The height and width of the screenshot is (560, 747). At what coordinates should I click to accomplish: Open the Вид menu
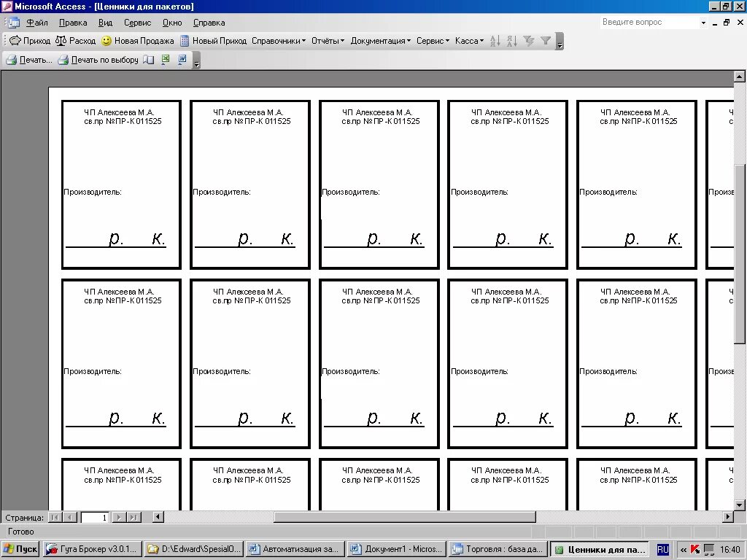105,23
